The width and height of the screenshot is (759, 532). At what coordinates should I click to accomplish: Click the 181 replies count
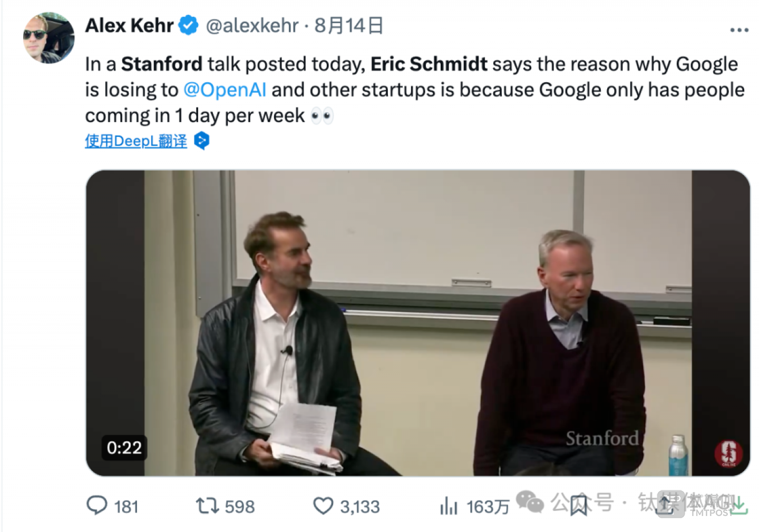click(x=126, y=506)
